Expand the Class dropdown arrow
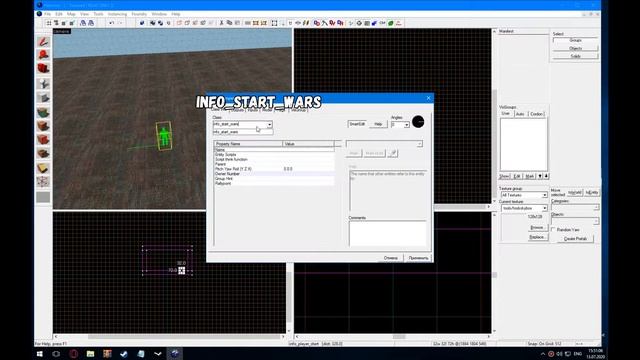 pyautogui.click(x=269, y=124)
